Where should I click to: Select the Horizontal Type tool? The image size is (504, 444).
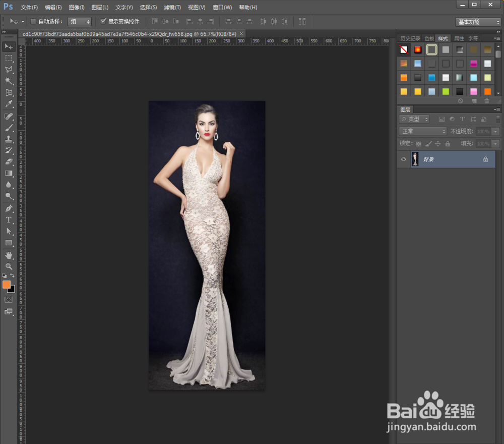click(x=9, y=220)
